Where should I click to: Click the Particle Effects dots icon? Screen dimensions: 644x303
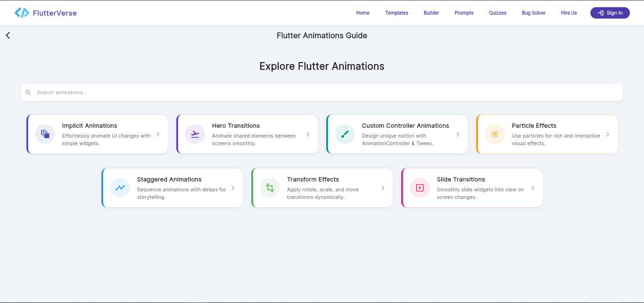[495, 134]
